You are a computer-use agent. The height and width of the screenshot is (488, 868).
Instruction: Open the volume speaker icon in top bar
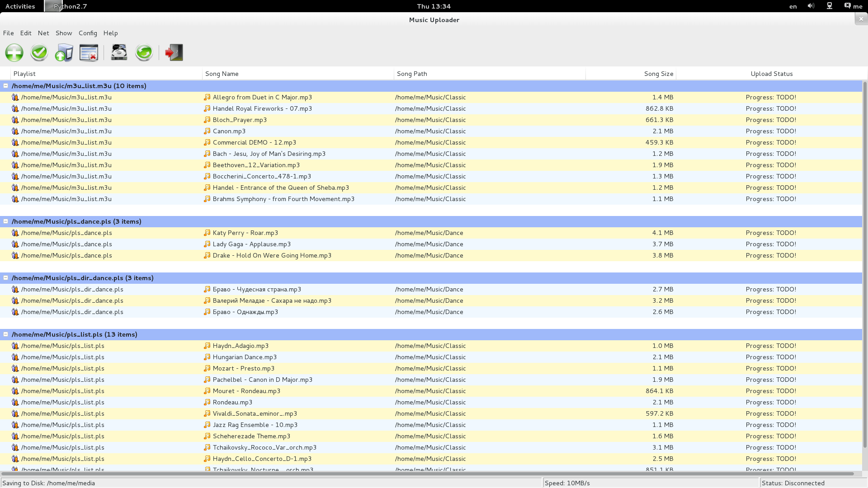[811, 6]
